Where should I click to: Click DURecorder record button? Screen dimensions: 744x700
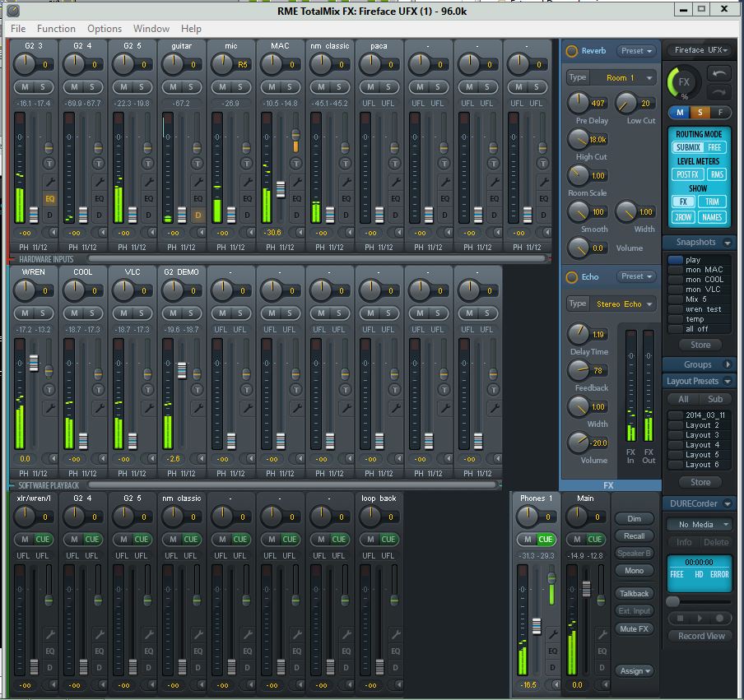click(x=720, y=618)
